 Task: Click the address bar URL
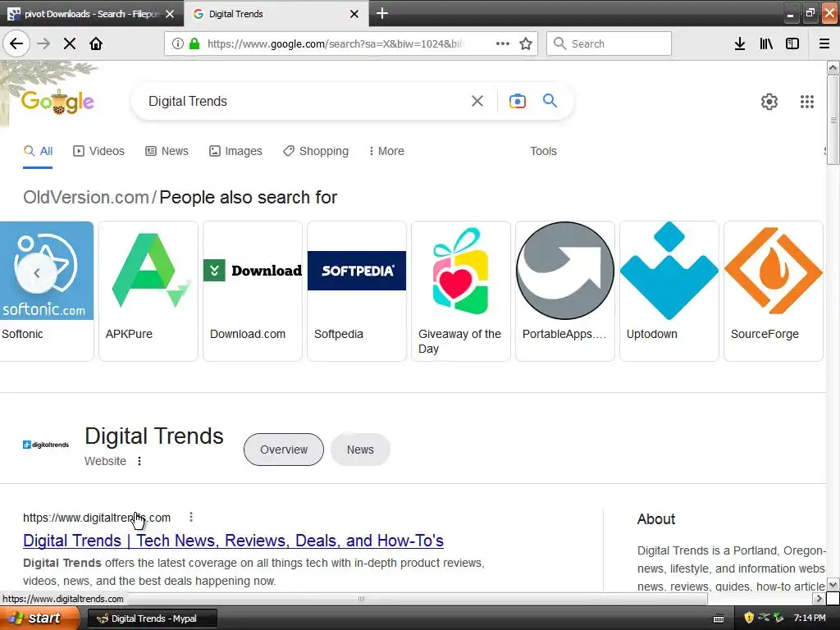(x=336, y=43)
